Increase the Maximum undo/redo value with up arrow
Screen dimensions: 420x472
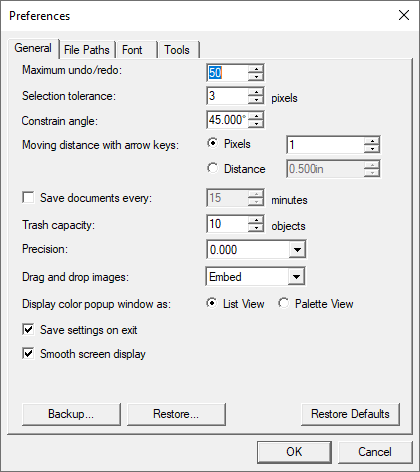256,69
